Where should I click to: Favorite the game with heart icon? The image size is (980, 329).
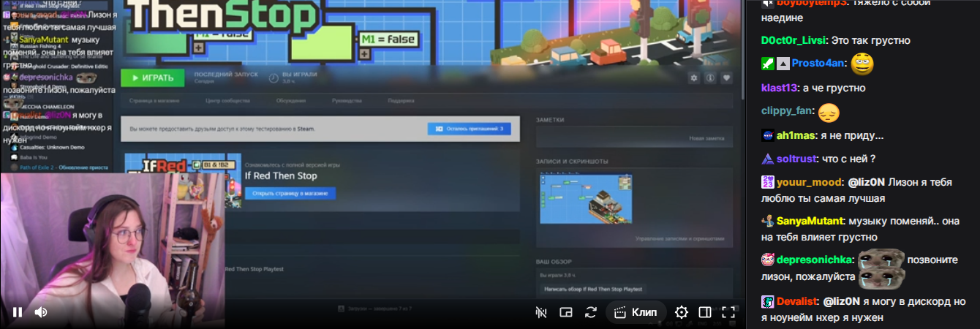[x=727, y=77]
